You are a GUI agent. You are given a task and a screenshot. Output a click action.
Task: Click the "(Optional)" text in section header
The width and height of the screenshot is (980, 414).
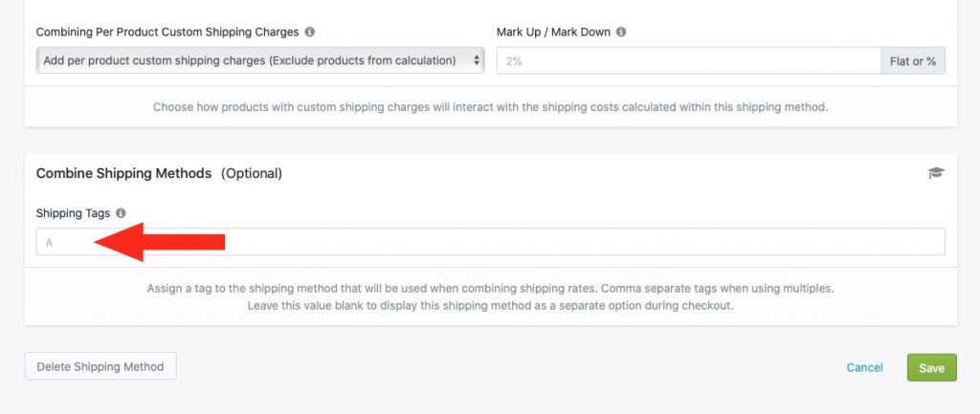click(x=252, y=174)
